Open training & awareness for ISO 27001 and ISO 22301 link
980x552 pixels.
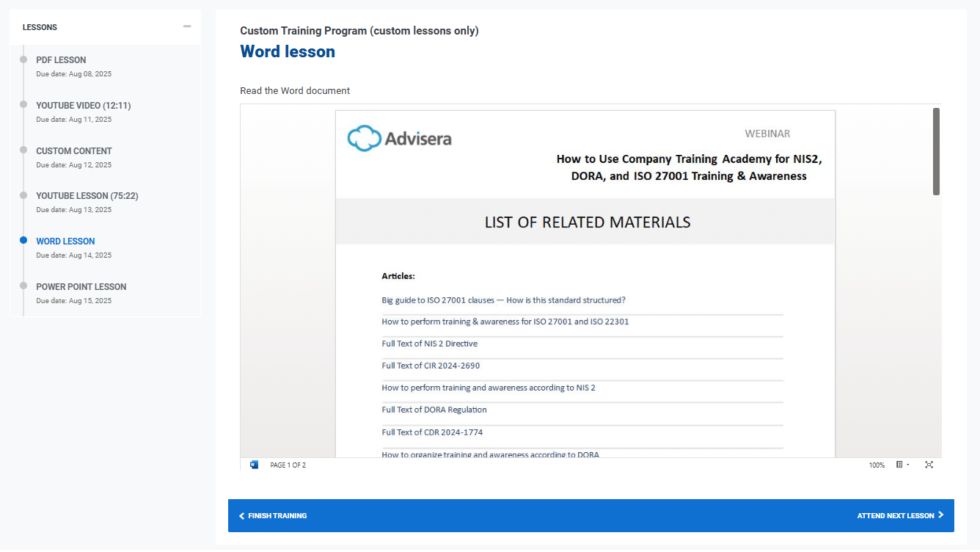click(505, 322)
